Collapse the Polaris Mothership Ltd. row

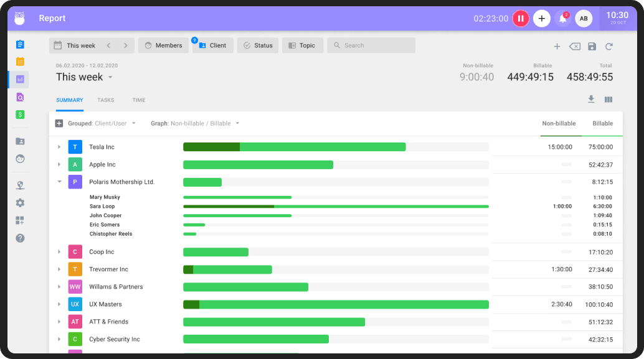(x=59, y=182)
